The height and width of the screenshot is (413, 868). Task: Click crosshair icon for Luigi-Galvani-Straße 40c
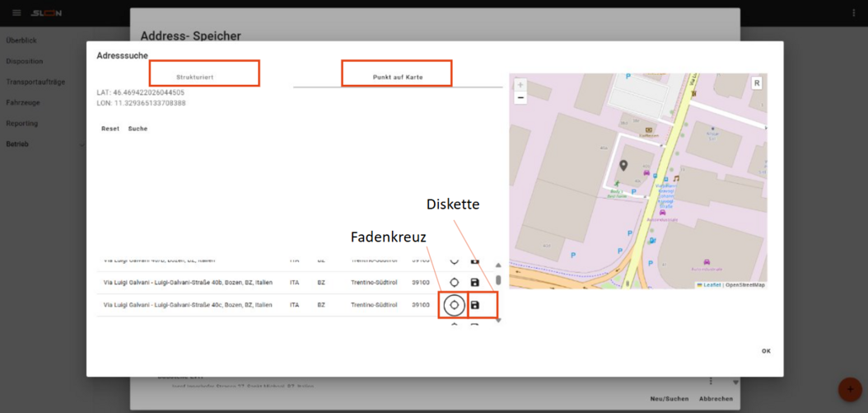454,305
